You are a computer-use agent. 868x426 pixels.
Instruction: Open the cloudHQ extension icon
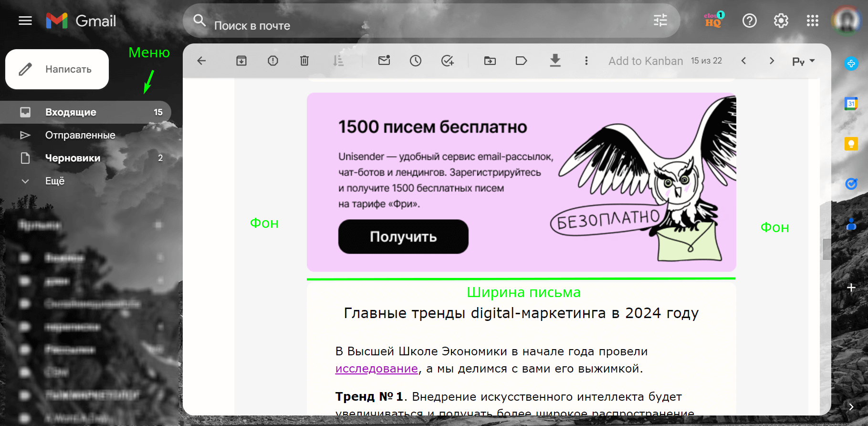click(x=714, y=20)
